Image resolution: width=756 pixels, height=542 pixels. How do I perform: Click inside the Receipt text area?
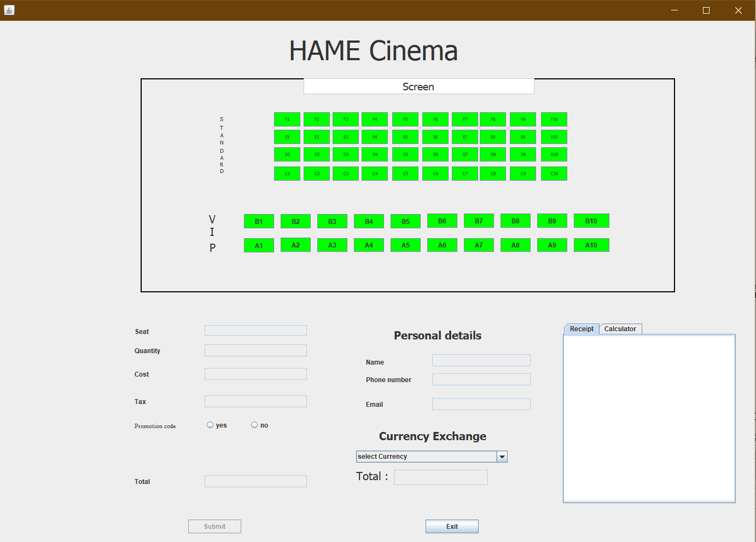tap(649, 418)
